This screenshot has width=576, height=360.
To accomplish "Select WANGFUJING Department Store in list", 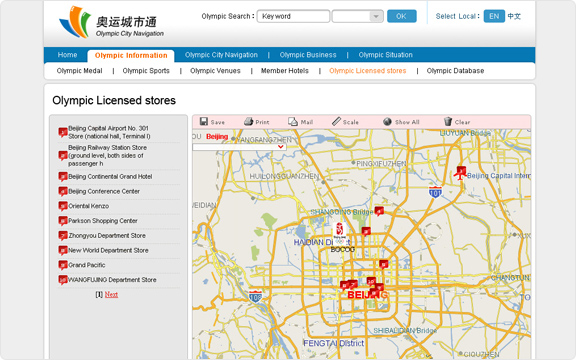I will (x=112, y=280).
